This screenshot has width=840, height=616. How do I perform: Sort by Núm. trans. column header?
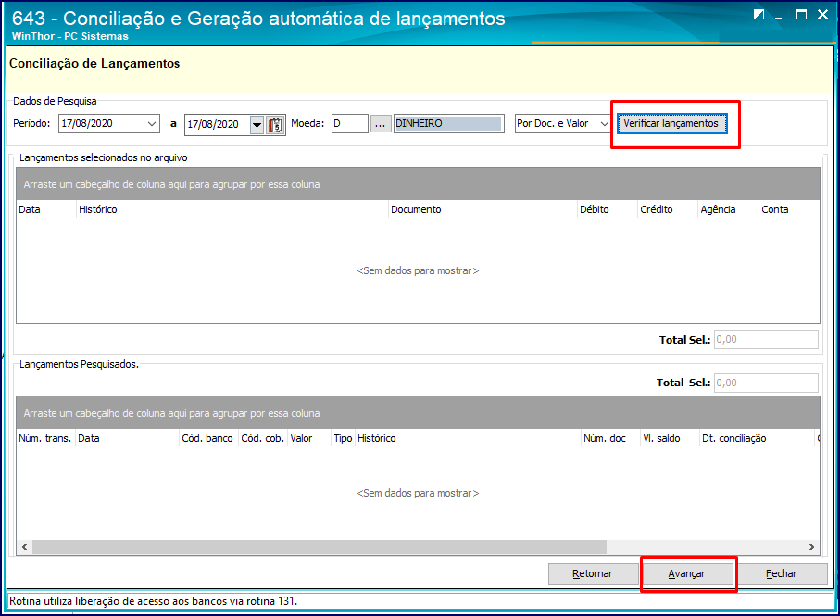coord(45,438)
